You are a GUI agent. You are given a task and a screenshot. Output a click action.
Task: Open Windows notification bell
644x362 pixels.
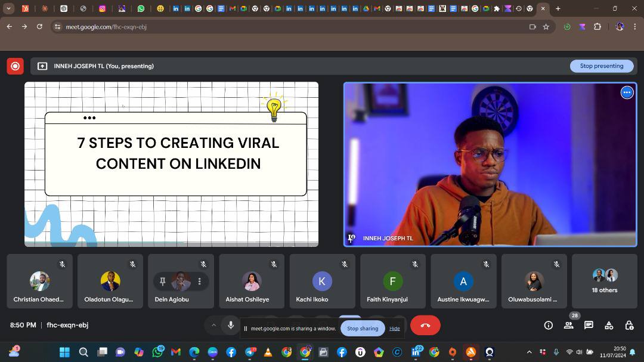[x=633, y=352]
